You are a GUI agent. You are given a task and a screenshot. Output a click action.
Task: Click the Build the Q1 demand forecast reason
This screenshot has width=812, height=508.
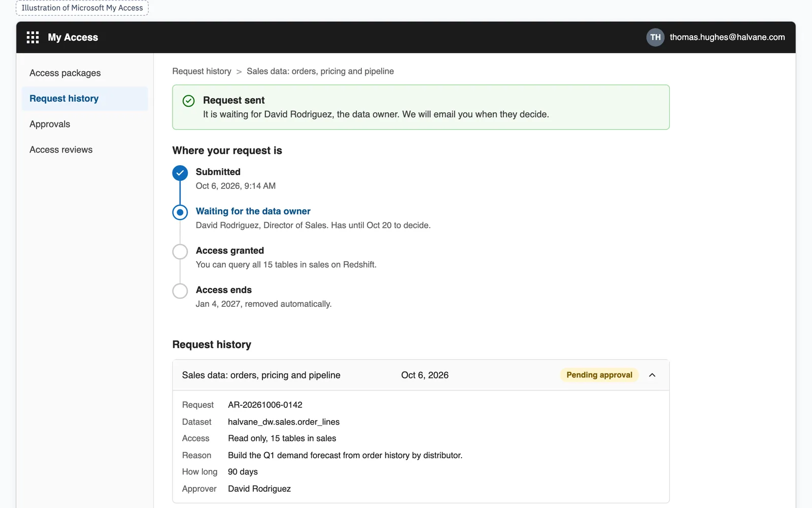[345, 455]
